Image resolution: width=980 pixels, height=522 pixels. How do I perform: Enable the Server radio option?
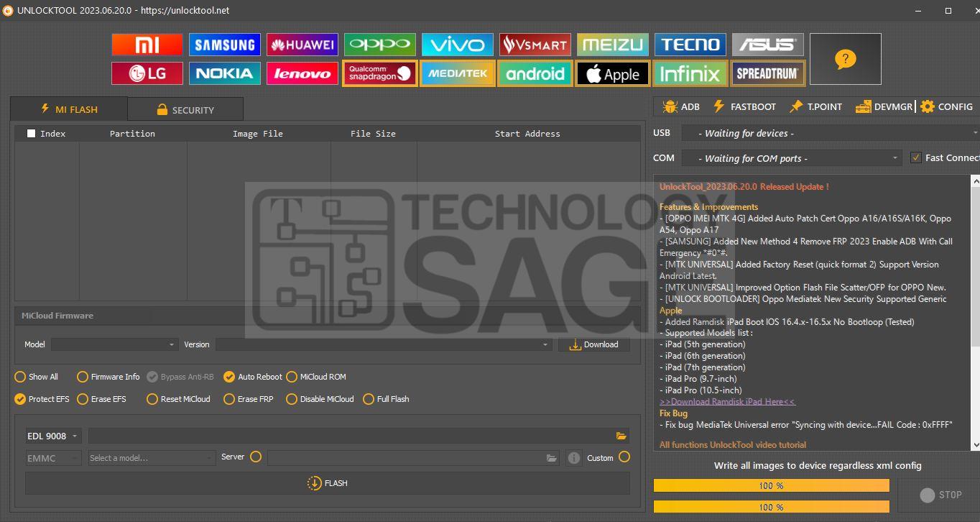(256, 457)
